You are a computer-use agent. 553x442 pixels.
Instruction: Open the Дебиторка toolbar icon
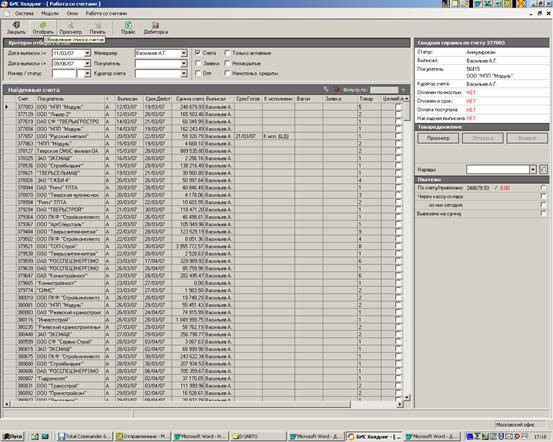pyautogui.click(x=156, y=28)
